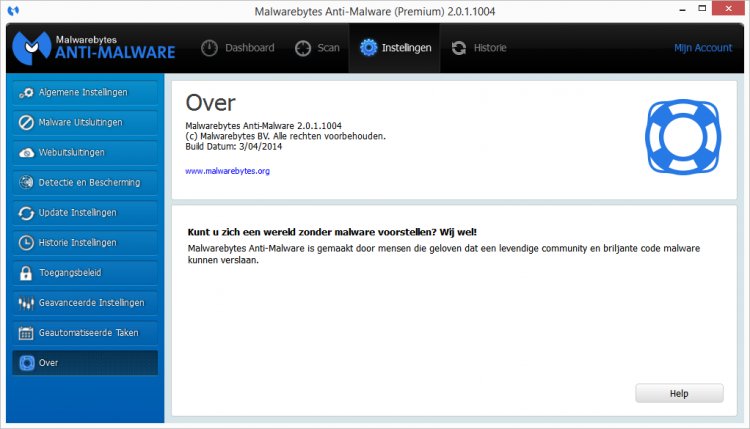
Task: Click the title bar Malwarebytes app icon
Action: [x=13, y=10]
